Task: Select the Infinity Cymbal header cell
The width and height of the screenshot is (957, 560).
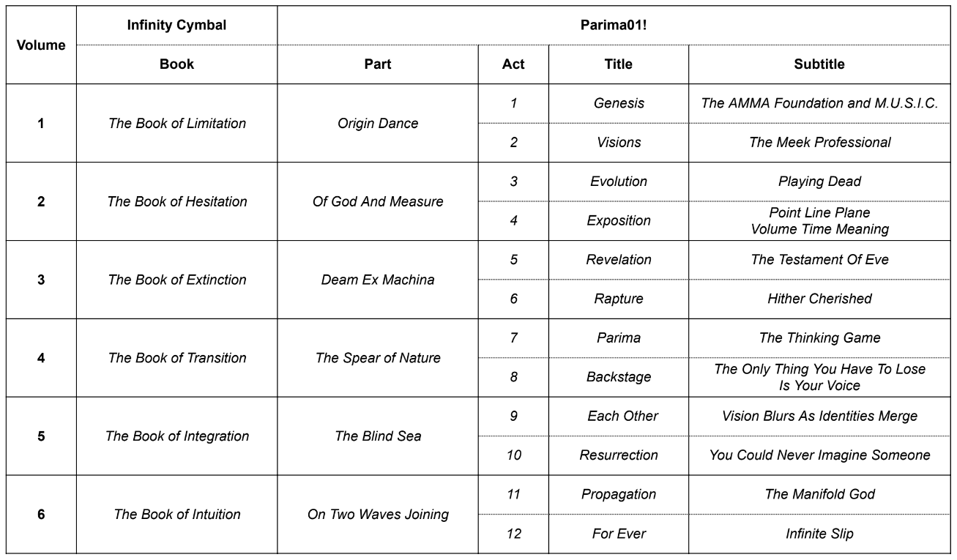Action: (x=176, y=25)
